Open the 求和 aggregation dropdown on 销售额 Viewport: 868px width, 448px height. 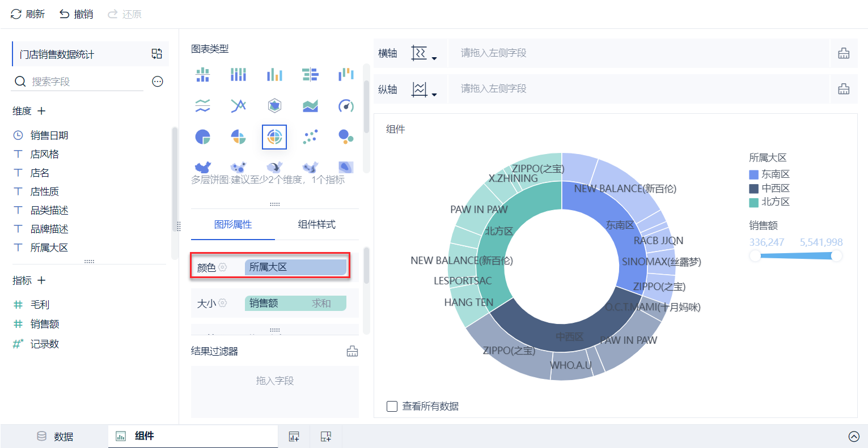coord(321,303)
